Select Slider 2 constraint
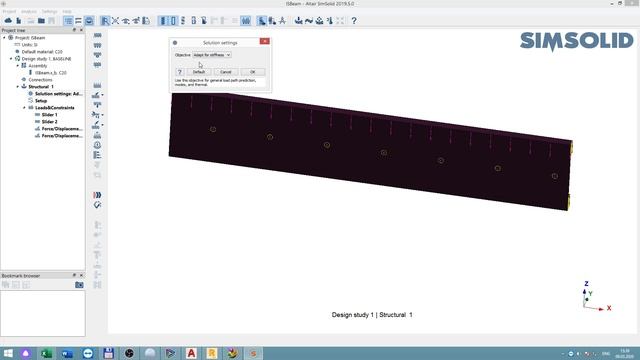The width and height of the screenshot is (640, 360). [49, 122]
